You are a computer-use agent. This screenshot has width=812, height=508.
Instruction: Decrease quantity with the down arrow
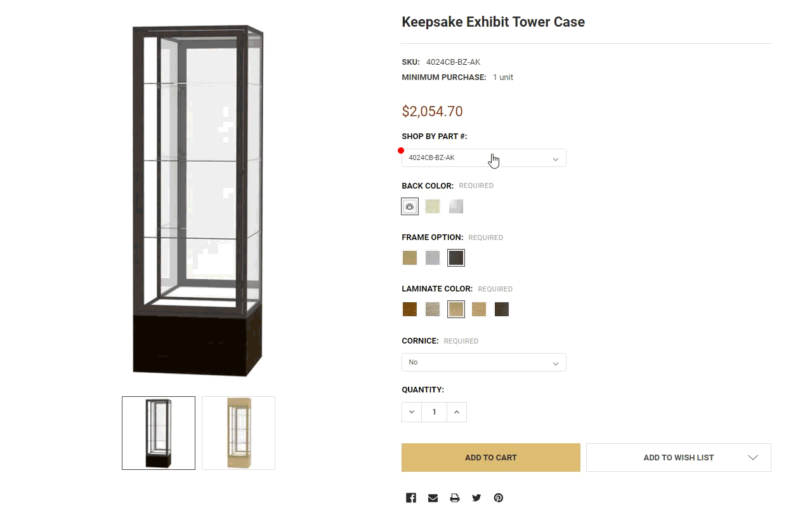pos(412,412)
